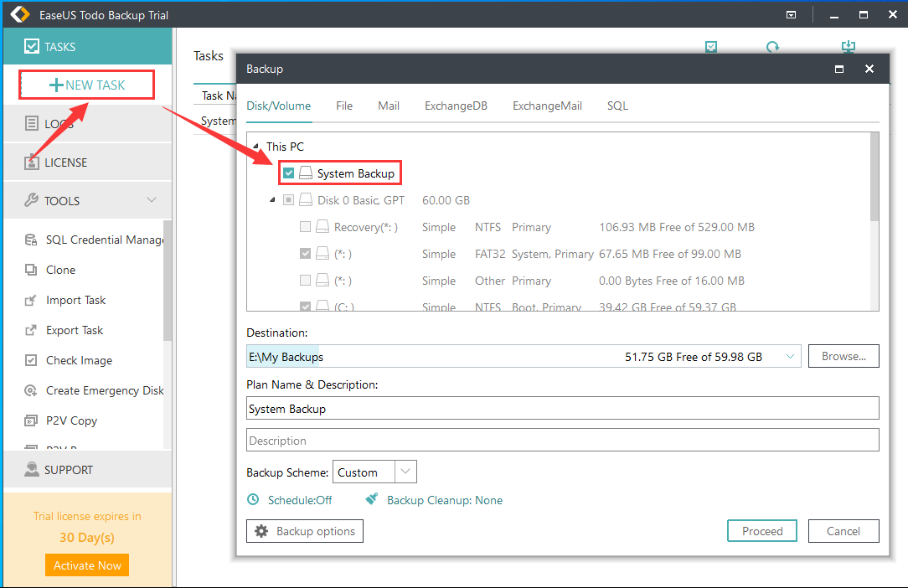Close the Backup dialog

pos(869,69)
